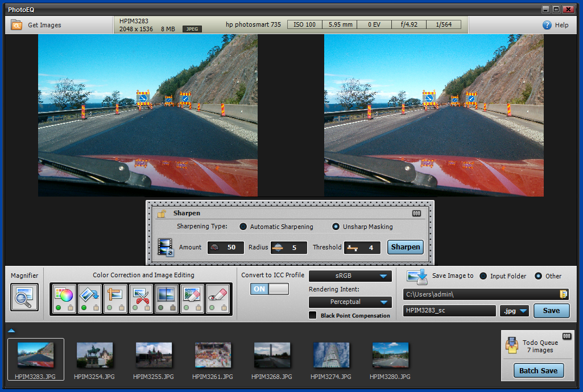Viewport: 583px width, 392px height.
Task: Select the color wheel correction tool
Action: pos(64,295)
